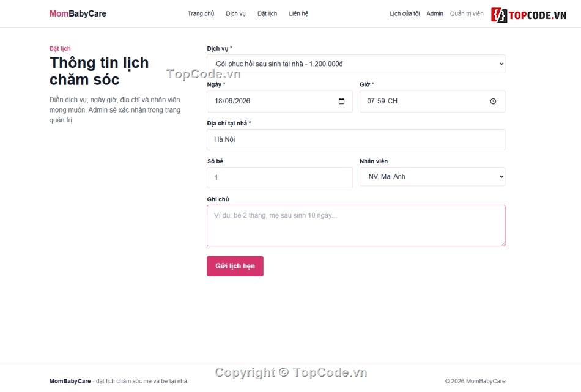Select the Đặt lịch nav item

(267, 13)
